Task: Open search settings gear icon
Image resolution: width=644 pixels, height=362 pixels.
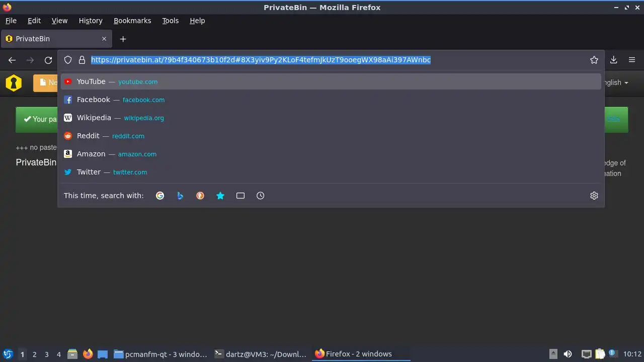Action: pos(594,196)
